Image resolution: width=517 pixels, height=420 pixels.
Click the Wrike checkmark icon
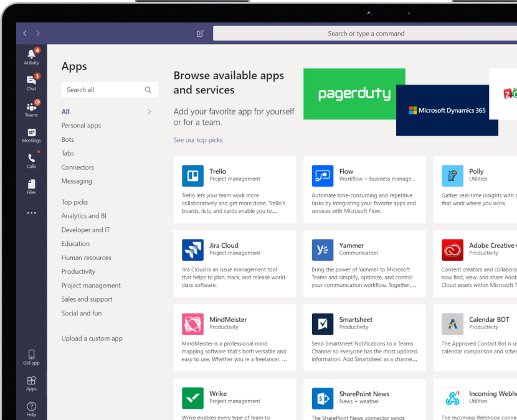[x=192, y=398]
